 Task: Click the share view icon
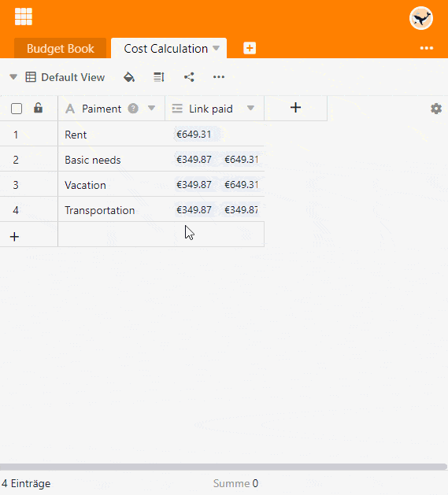[x=189, y=77]
